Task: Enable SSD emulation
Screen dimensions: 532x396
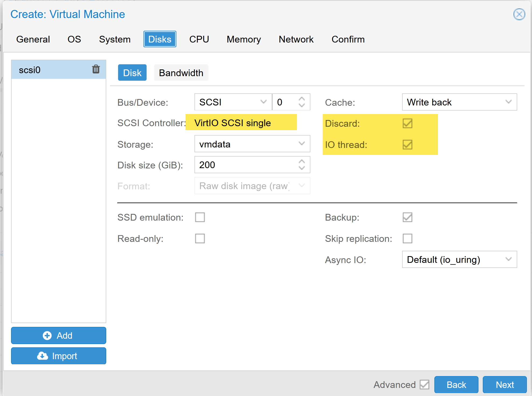Action: coord(200,217)
